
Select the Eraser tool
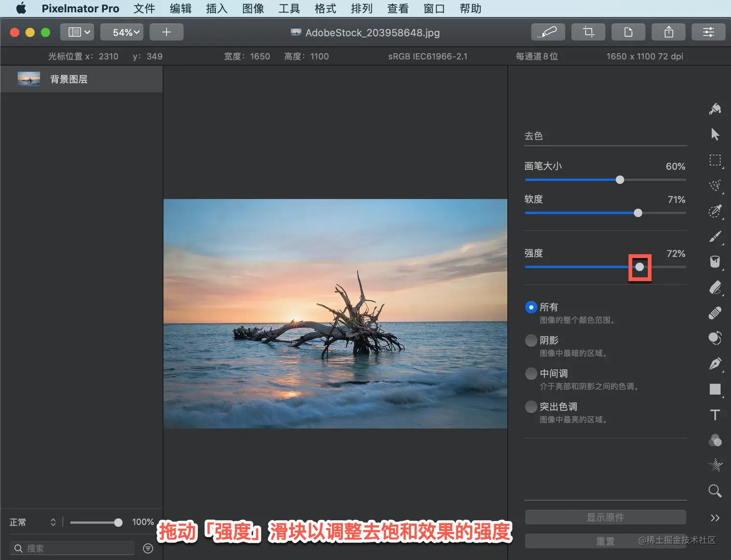pyautogui.click(x=715, y=287)
